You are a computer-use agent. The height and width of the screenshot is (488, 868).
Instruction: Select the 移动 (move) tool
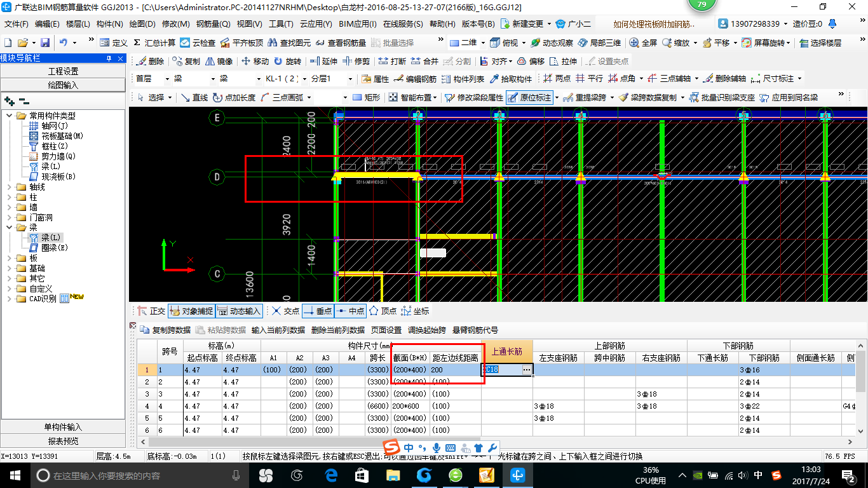coord(255,62)
